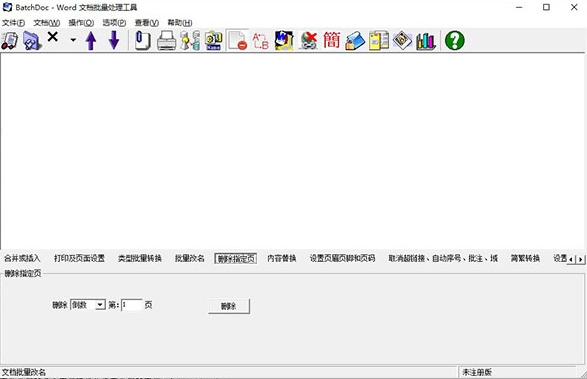Switch to the 合并或插入 tab
The width and height of the screenshot is (587, 379).
click(22, 258)
